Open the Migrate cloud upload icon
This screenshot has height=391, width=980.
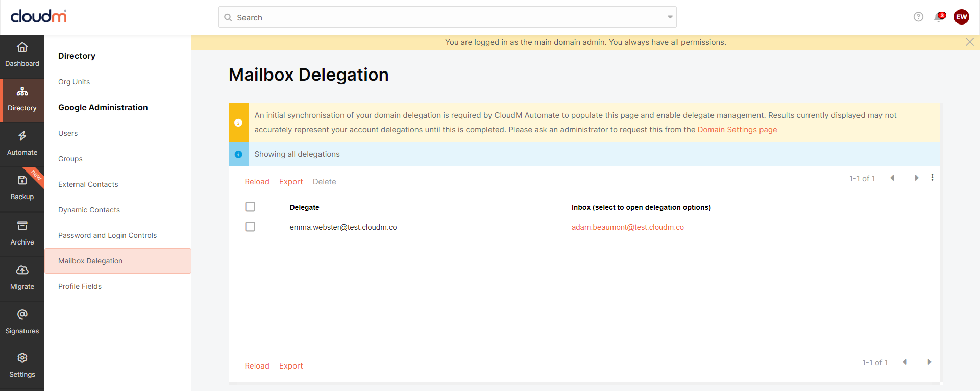(22, 270)
